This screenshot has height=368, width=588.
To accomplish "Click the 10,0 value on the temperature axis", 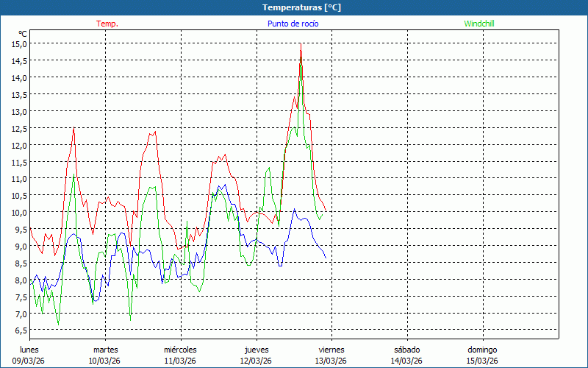I will click(x=19, y=212).
